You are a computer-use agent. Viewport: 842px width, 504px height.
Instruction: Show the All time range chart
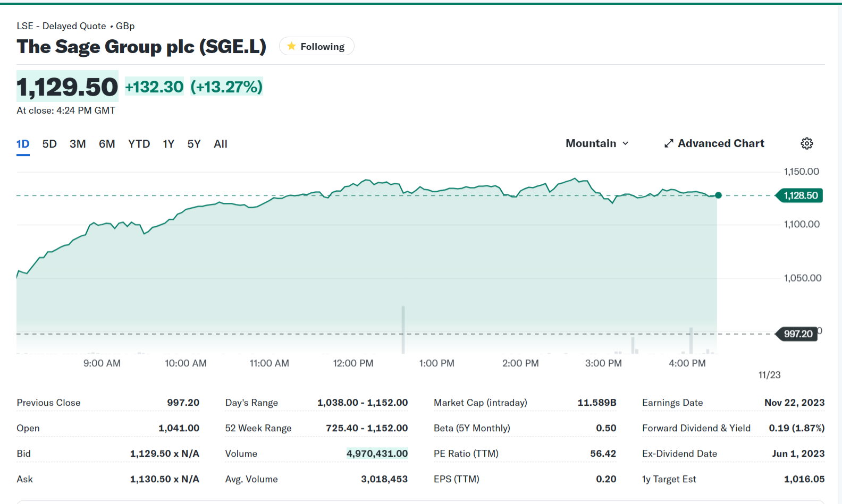pyautogui.click(x=221, y=144)
